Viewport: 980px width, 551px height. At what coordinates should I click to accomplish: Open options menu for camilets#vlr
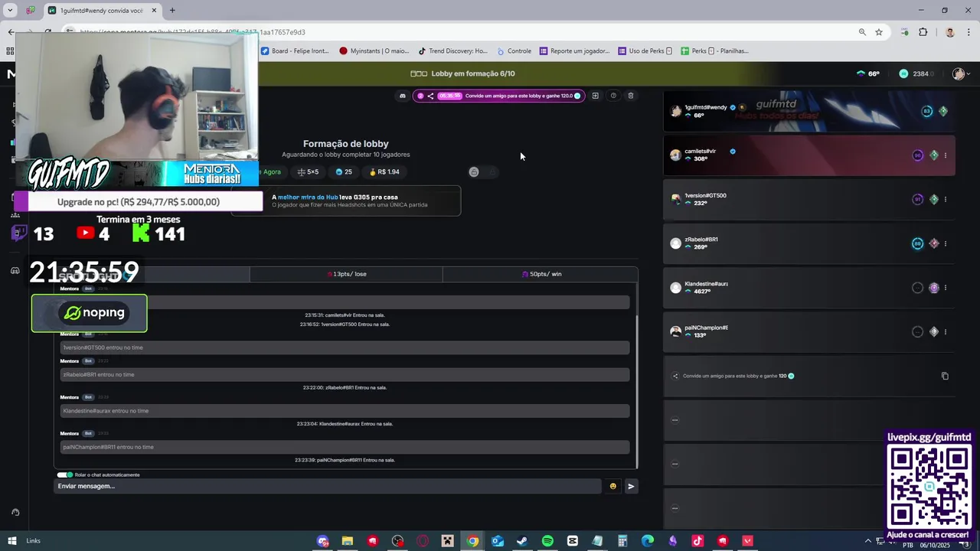click(x=946, y=155)
